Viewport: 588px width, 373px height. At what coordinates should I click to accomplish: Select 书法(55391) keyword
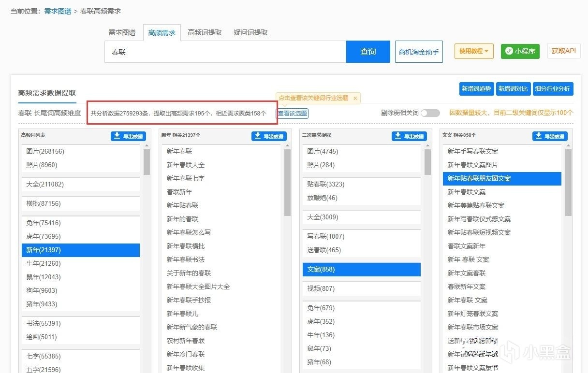(81, 323)
